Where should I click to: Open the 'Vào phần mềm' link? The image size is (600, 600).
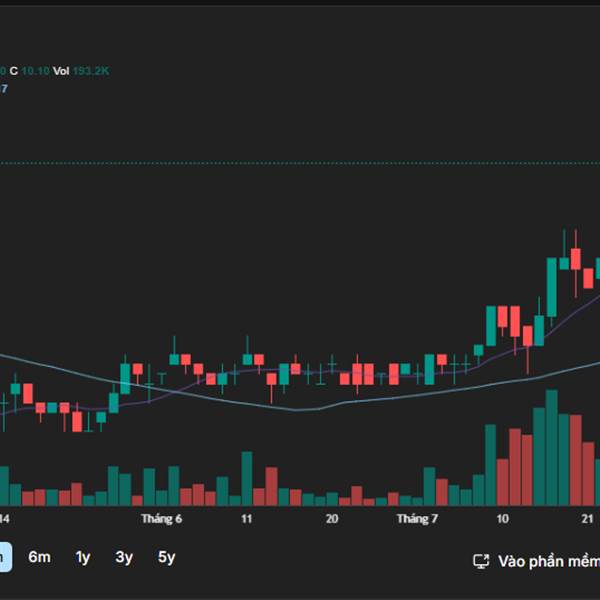point(549,561)
